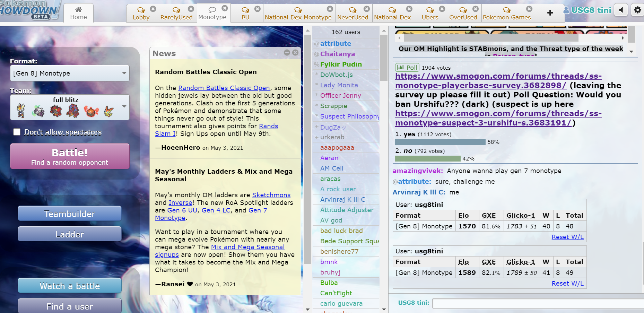Viewport: 644px width, 313px height.
Task: Click the yes poll result bar
Action: coord(440,142)
